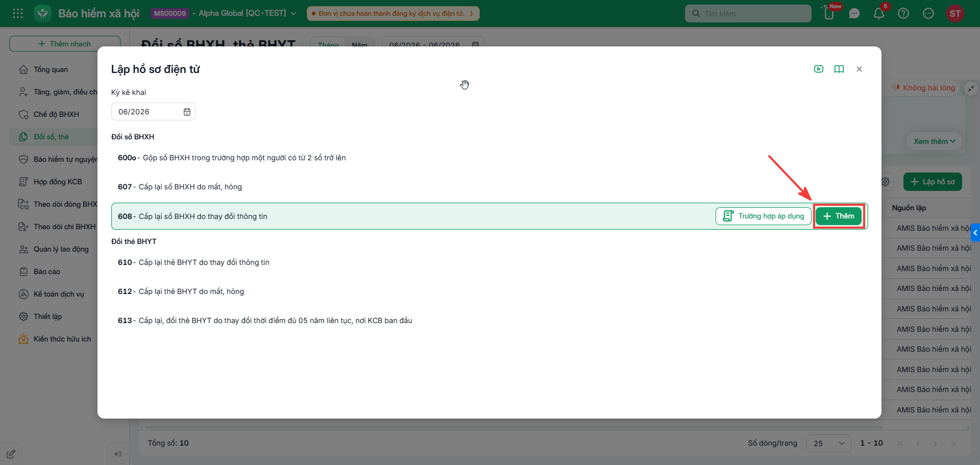Click the Báo cáo sidebar icon
The image size is (980, 465).
pyautogui.click(x=23, y=272)
